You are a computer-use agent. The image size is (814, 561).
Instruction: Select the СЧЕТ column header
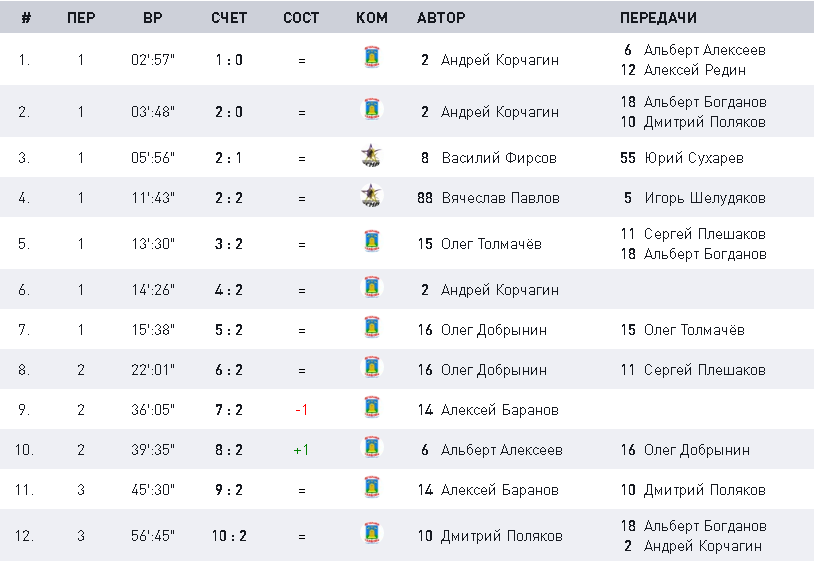228,18
